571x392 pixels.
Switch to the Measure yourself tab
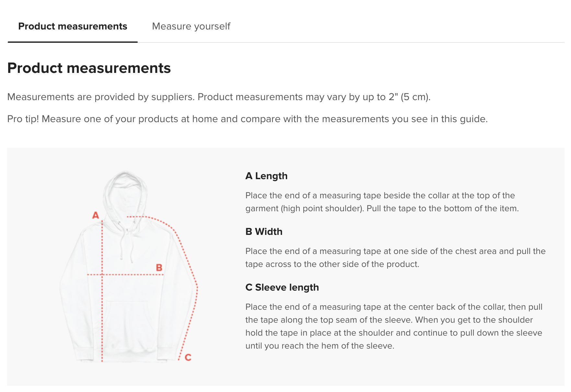tap(191, 26)
